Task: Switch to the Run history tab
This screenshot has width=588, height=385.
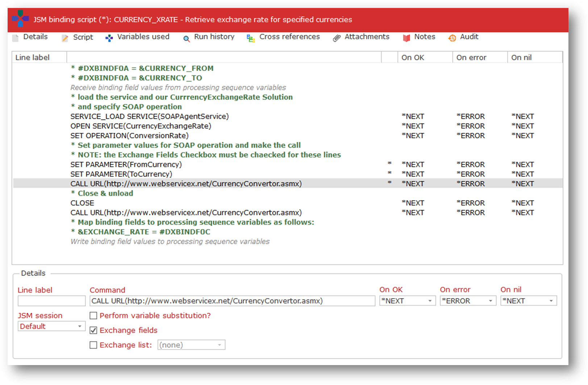Action: [x=214, y=37]
